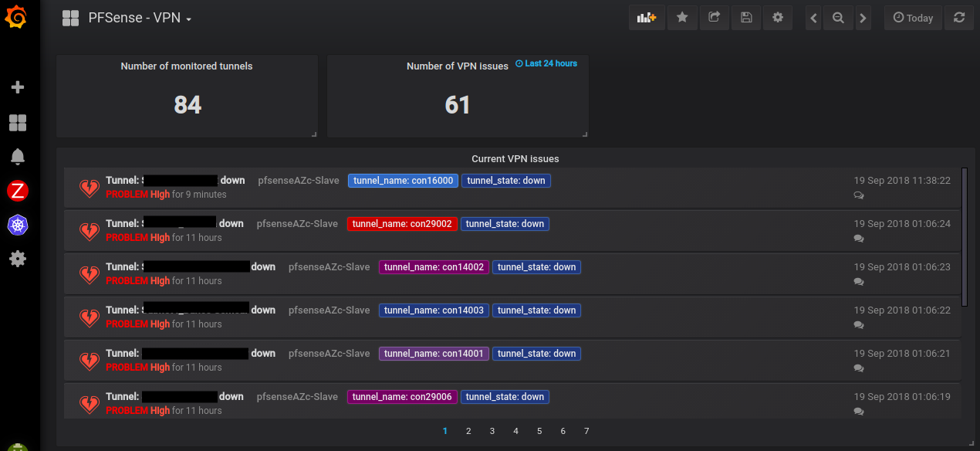Open the Create plus menu in sidebar

(17, 87)
